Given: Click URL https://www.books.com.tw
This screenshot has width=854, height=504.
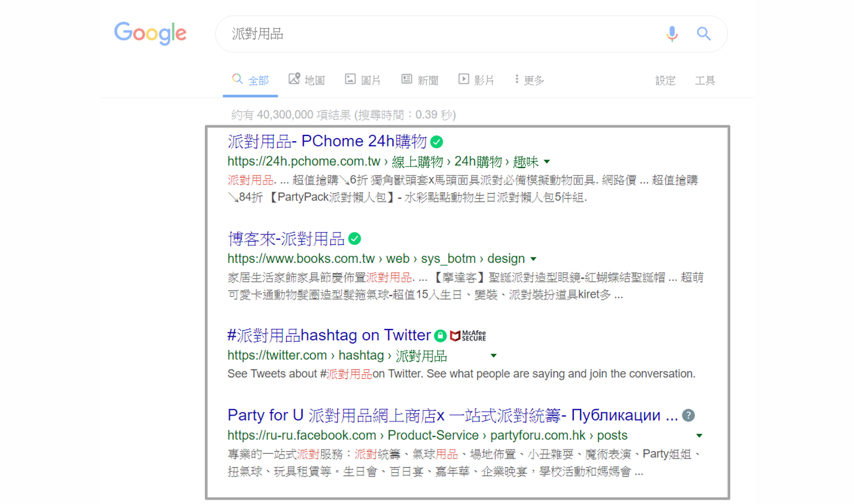Looking at the screenshot, I should tap(301, 259).
